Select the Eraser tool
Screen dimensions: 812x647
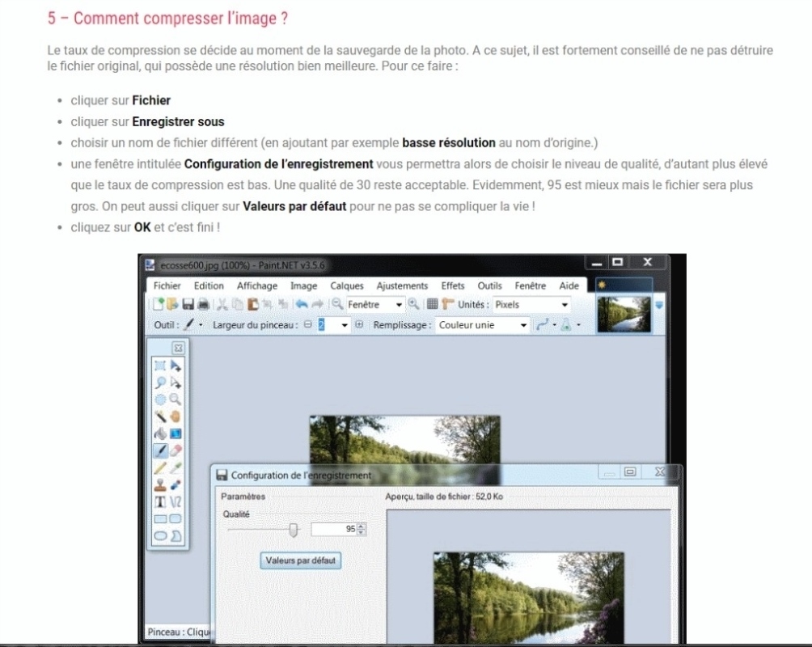coord(176,450)
